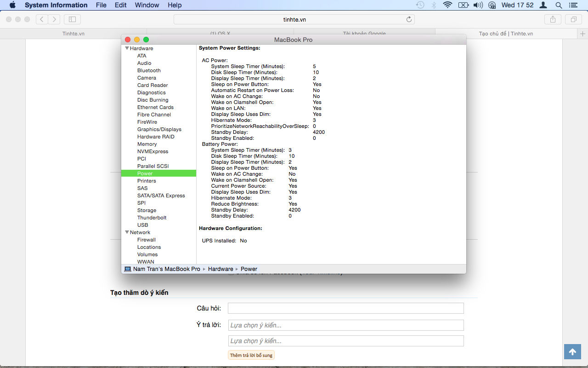588x368 pixels.
Task: Click the second Lựa chọn ý kiến field
Action: (346, 341)
